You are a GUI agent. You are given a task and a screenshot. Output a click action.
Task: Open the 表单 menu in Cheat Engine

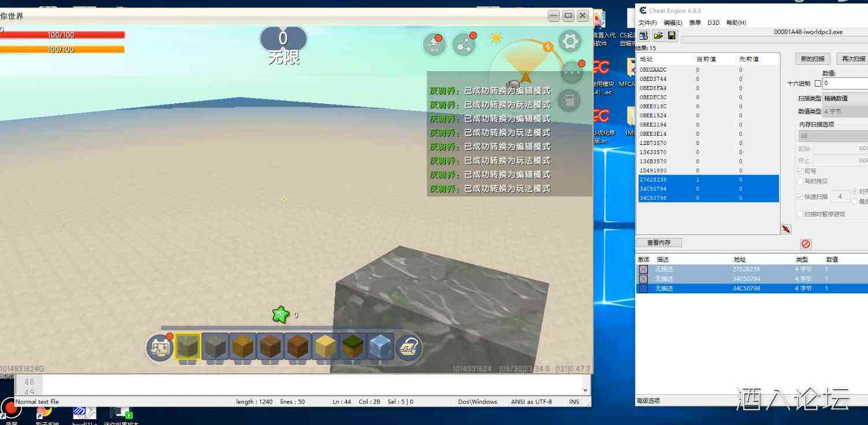click(695, 23)
